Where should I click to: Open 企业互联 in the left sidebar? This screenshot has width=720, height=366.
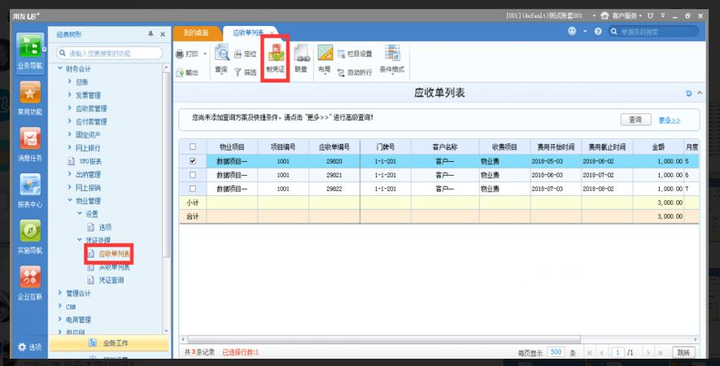click(x=30, y=283)
